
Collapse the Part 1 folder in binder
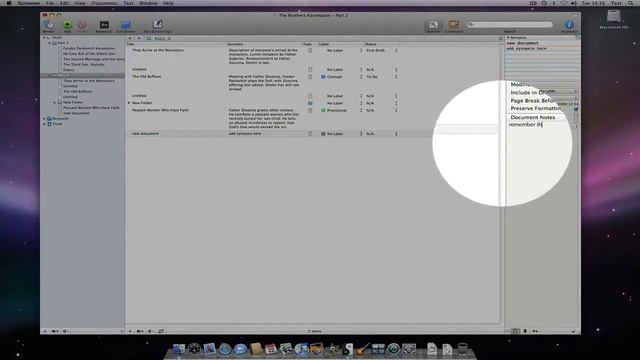click(50, 43)
